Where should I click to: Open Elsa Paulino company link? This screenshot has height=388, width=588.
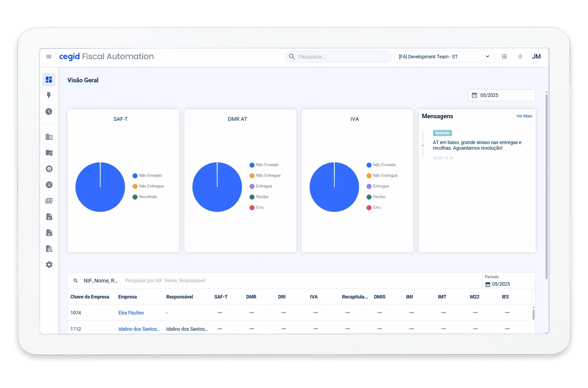click(131, 312)
